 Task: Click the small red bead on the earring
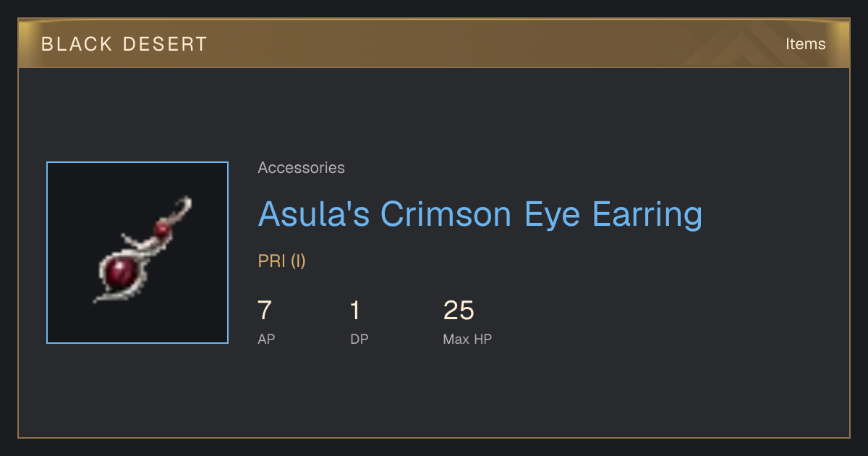163,229
